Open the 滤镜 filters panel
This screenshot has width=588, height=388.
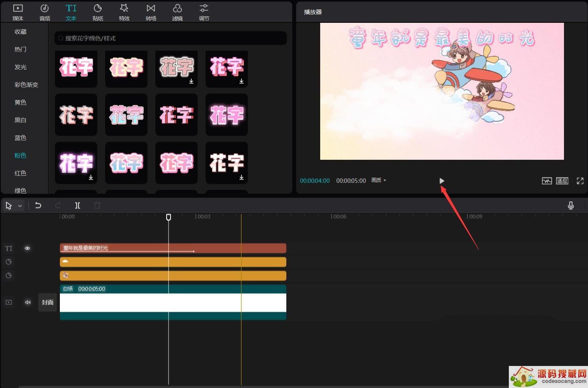[177, 12]
